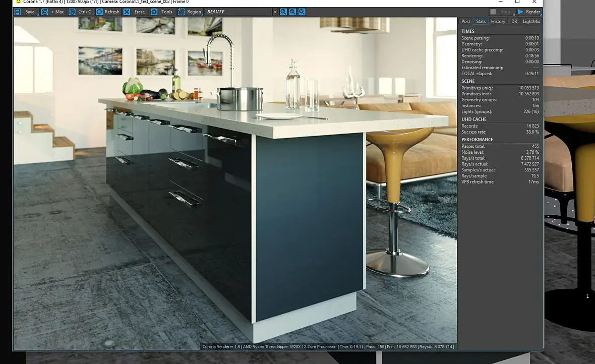Click the Corona smiley icon in title bar
595x364 pixels.
coord(18,2)
